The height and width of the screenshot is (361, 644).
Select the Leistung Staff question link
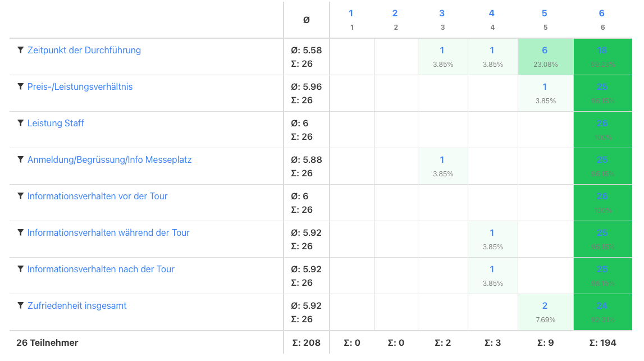(56, 124)
